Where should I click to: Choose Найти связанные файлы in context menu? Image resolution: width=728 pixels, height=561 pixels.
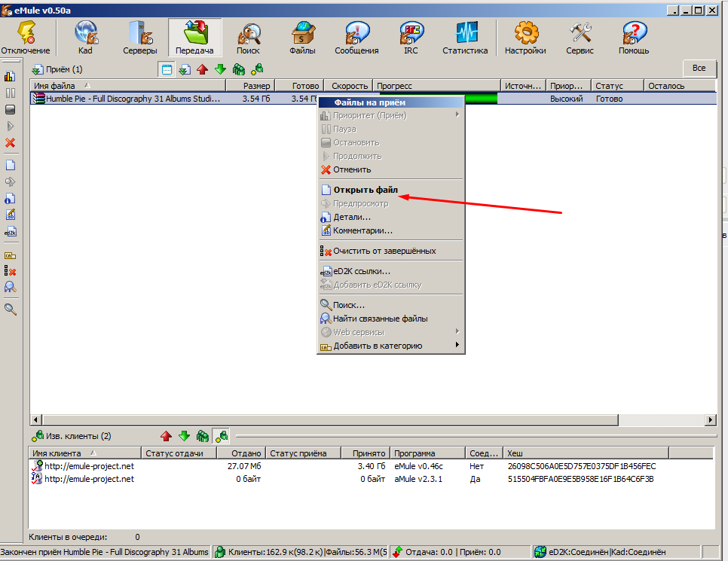click(391, 319)
